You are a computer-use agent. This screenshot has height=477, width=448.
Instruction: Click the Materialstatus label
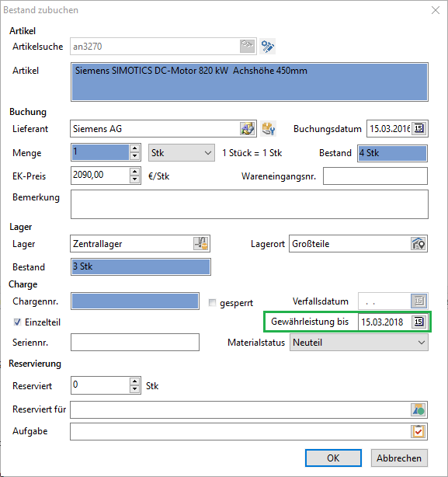click(256, 343)
